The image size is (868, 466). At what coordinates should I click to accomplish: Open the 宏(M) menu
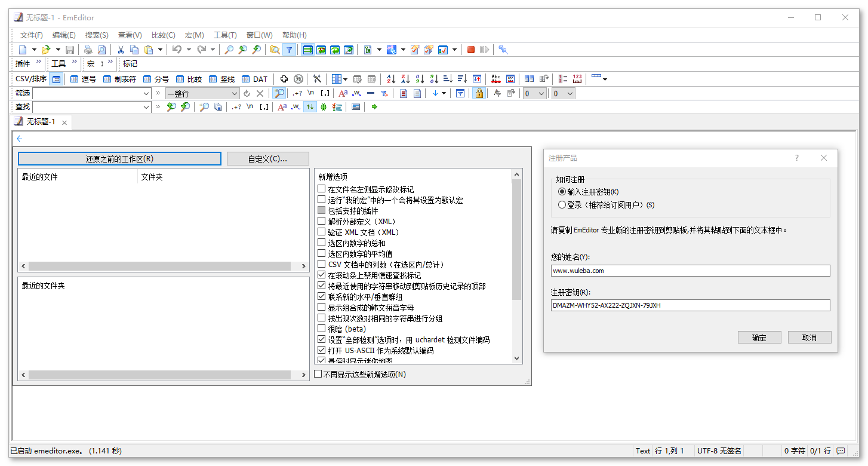(194, 35)
